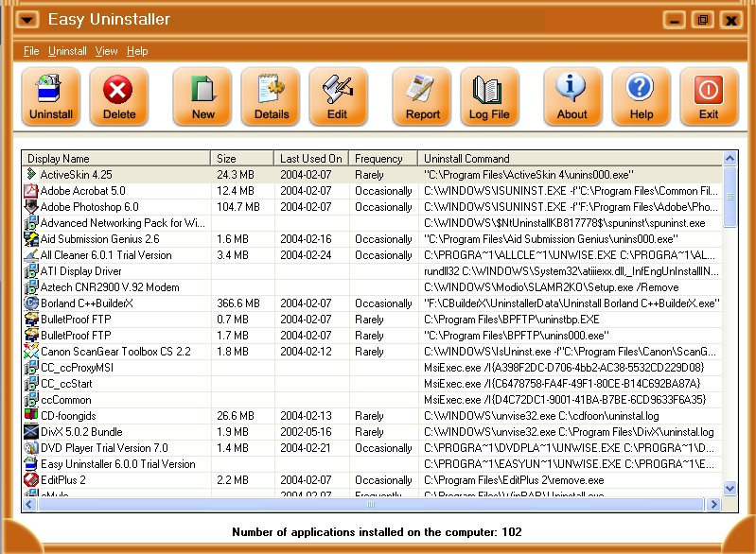Screen dimensions: 756x554
Task: Select the CD-foongids icon
Action: pos(31,415)
